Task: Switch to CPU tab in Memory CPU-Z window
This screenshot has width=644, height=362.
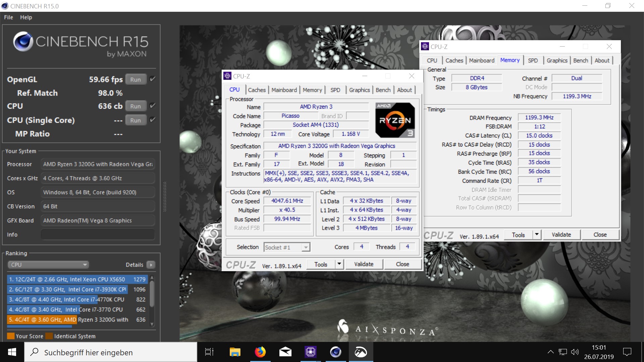Action: 432,61
